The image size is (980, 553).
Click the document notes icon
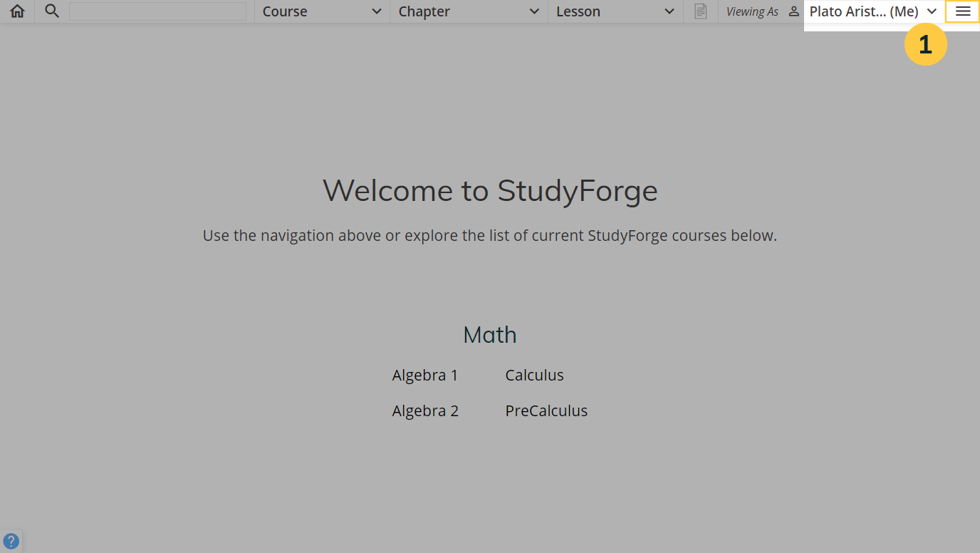(701, 11)
